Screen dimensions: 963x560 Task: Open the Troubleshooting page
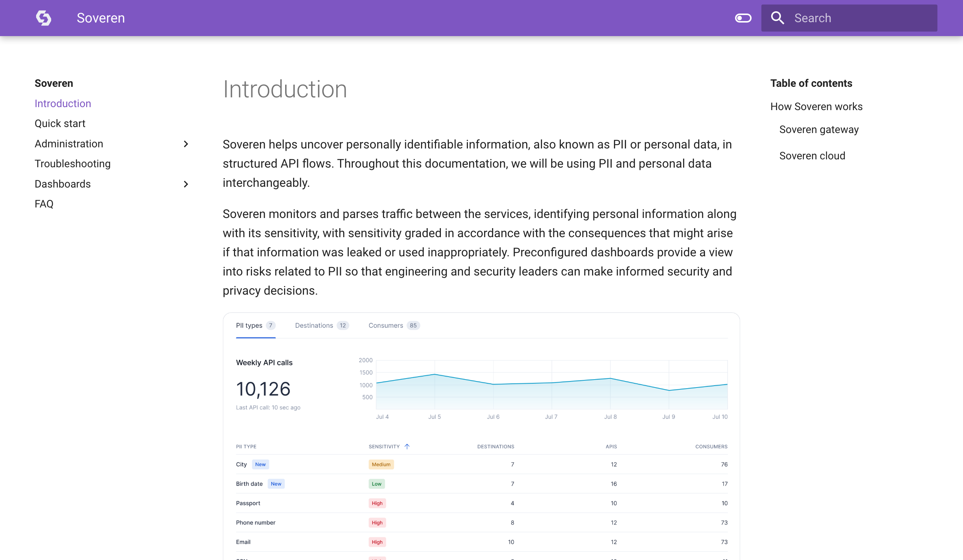(x=73, y=163)
